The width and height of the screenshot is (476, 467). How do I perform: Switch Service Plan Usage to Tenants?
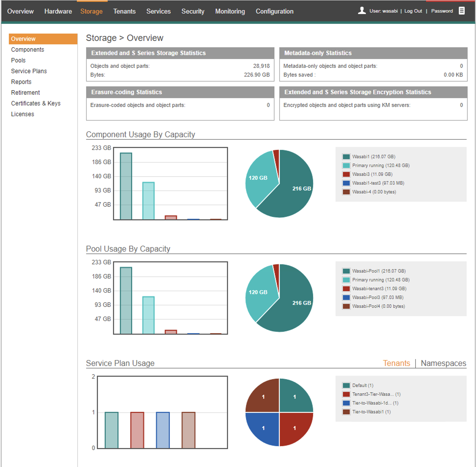(x=397, y=363)
